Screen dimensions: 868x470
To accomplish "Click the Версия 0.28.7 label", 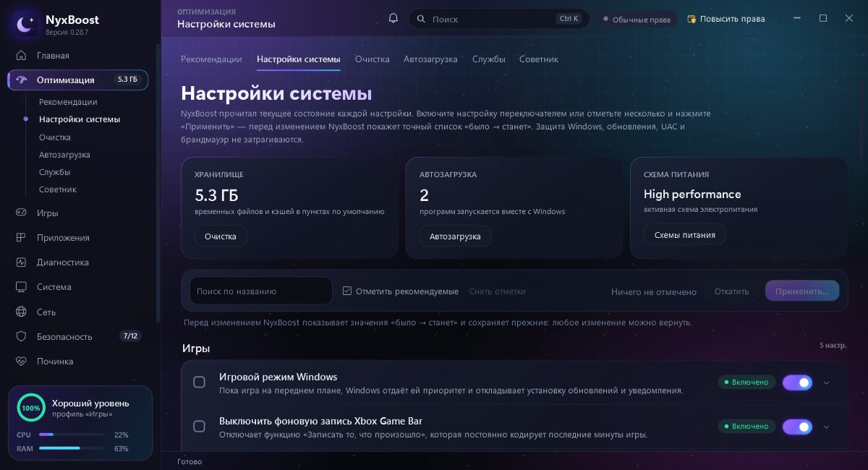I will [67, 33].
